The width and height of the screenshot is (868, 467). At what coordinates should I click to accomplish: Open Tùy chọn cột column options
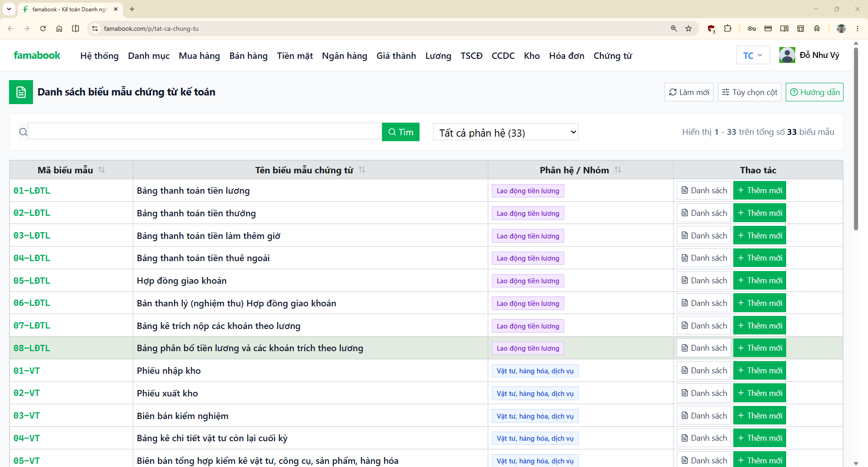750,92
